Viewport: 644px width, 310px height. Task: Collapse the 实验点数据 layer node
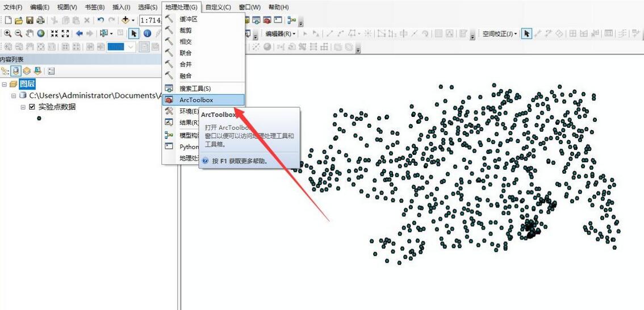[23, 107]
